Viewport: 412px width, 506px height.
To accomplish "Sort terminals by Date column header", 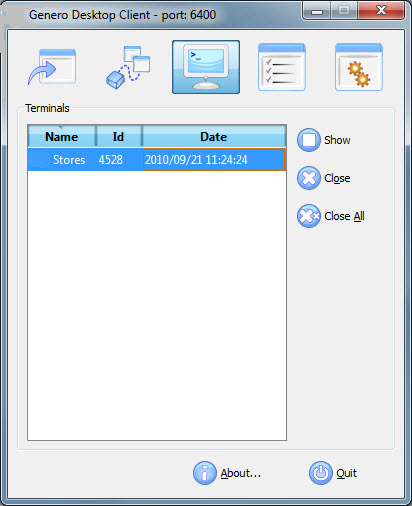I will (x=214, y=136).
